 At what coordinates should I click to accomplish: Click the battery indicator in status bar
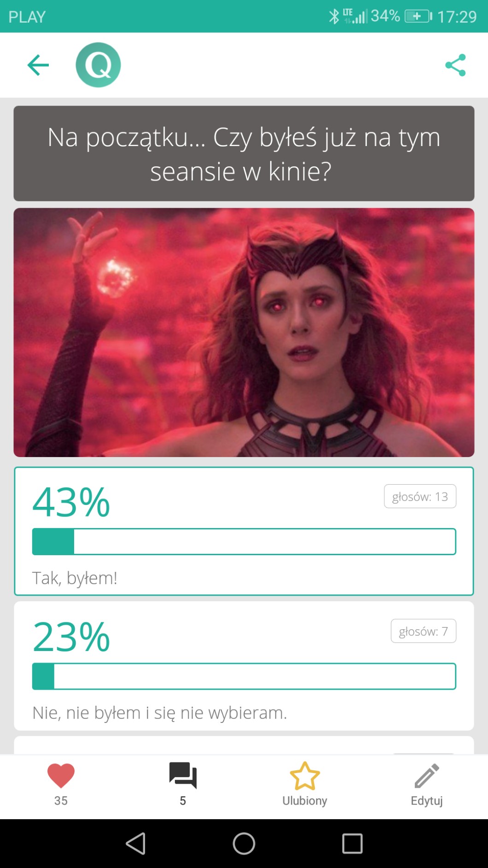point(418,17)
